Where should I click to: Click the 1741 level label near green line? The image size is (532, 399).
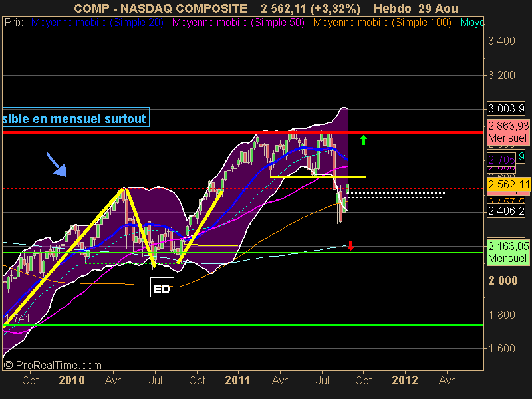17,319
